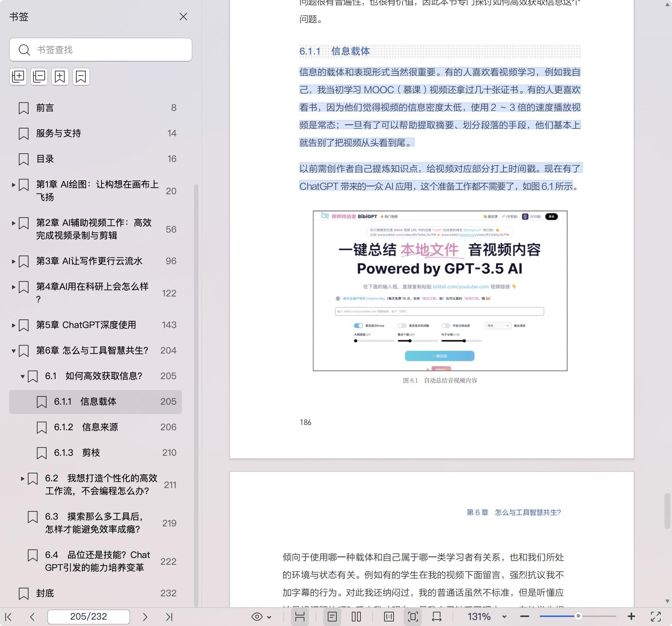Viewport: 672px width, 626px height.
Task: Open the eye icon dropdown arrow
Action: [269, 617]
